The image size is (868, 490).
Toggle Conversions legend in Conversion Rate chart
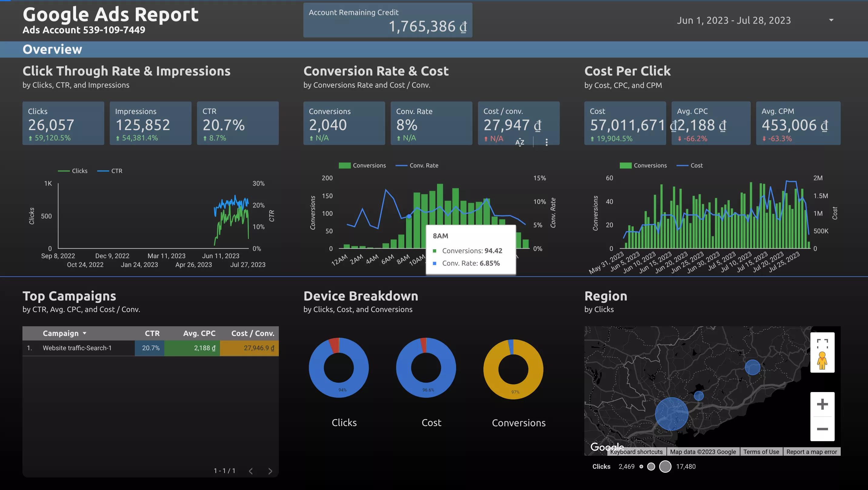362,166
